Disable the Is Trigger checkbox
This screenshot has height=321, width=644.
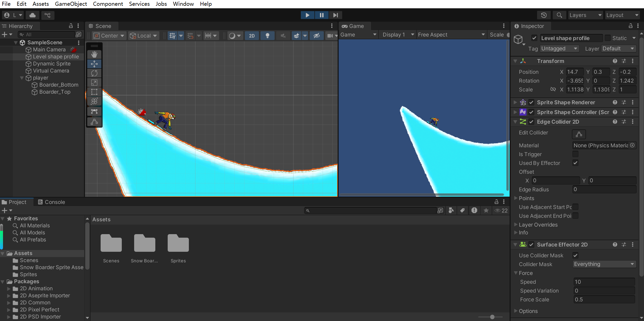coord(575,154)
